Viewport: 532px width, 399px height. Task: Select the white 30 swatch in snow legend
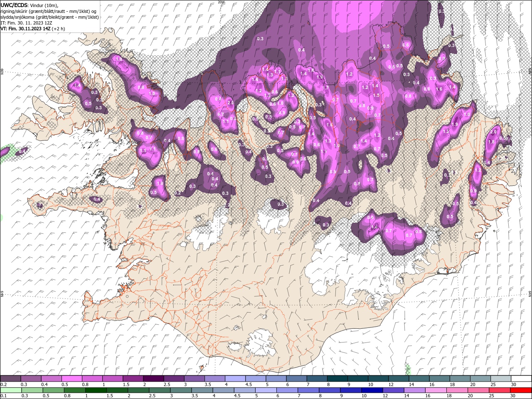(521, 379)
